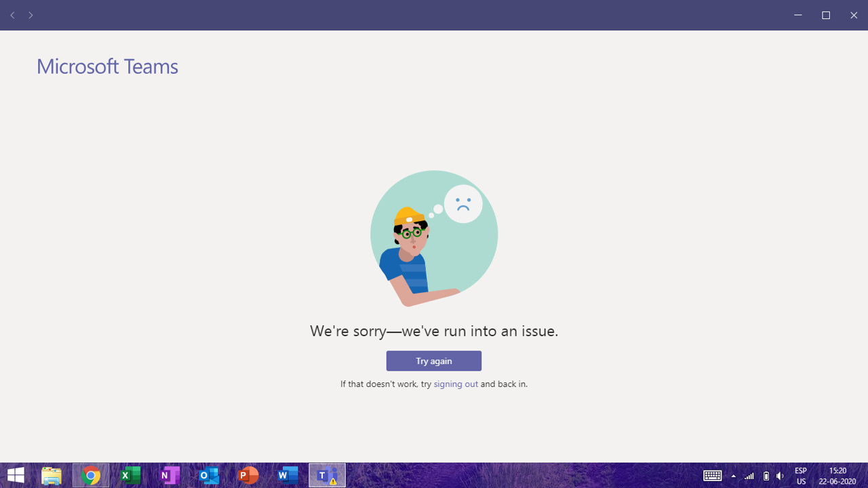Switch to Google Chrome in the taskbar

click(x=91, y=475)
